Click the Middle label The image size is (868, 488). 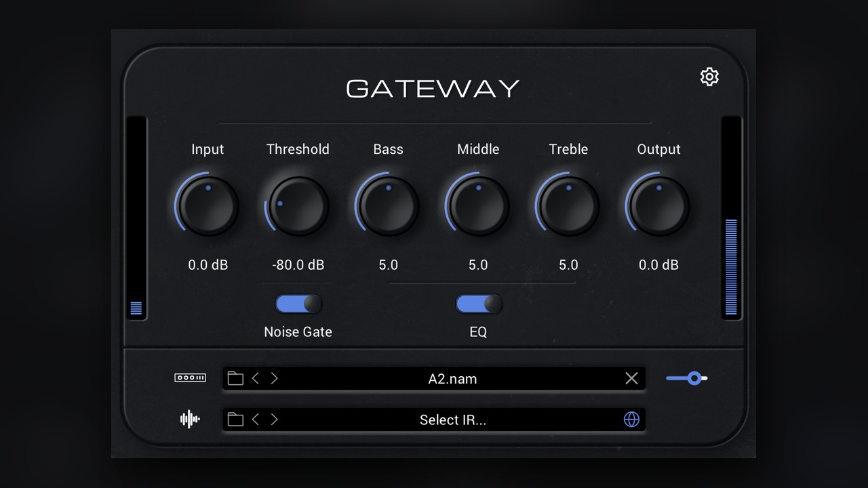[x=479, y=149]
